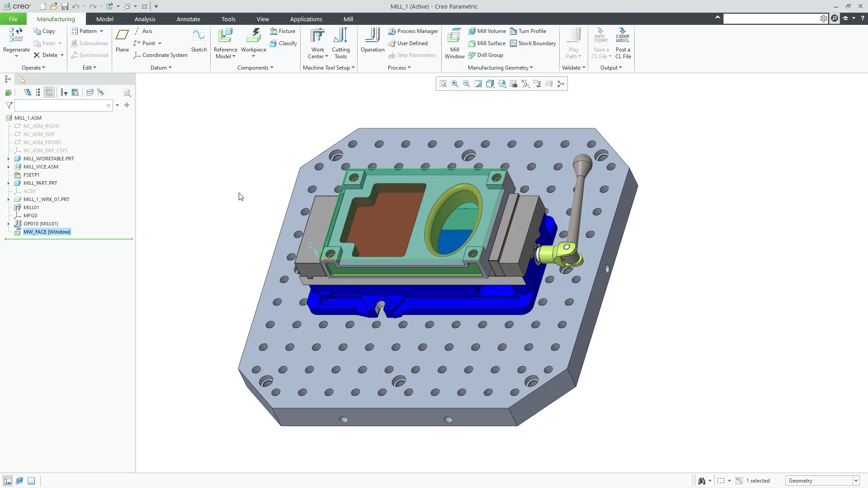Activate the Zoom Out tool

(x=467, y=84)
